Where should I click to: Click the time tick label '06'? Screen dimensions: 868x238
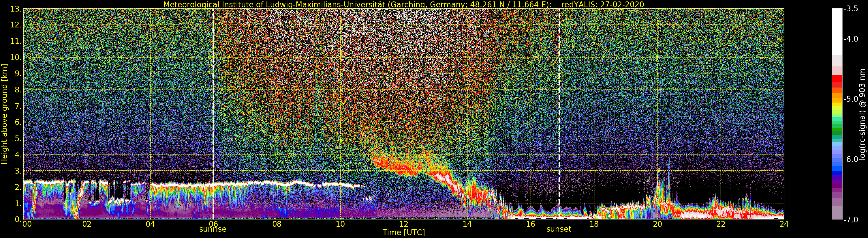213,224
